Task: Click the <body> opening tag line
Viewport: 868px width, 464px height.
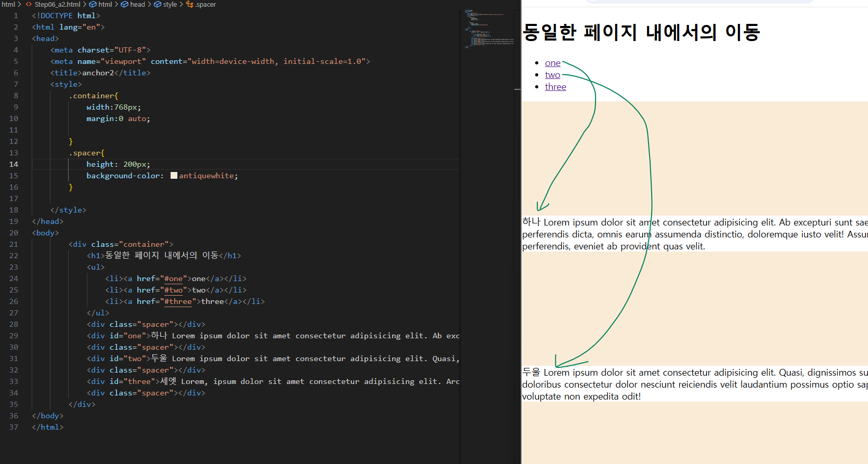Action: [x=46, y=233]
